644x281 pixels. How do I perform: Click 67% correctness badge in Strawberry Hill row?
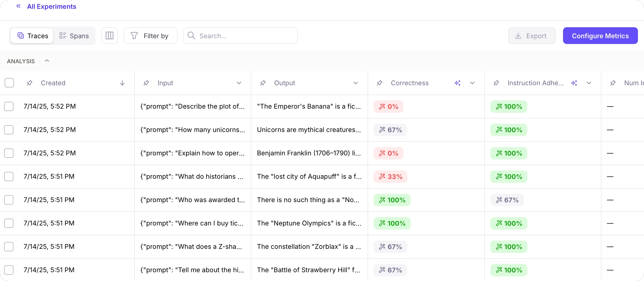(x=390, y=270)
